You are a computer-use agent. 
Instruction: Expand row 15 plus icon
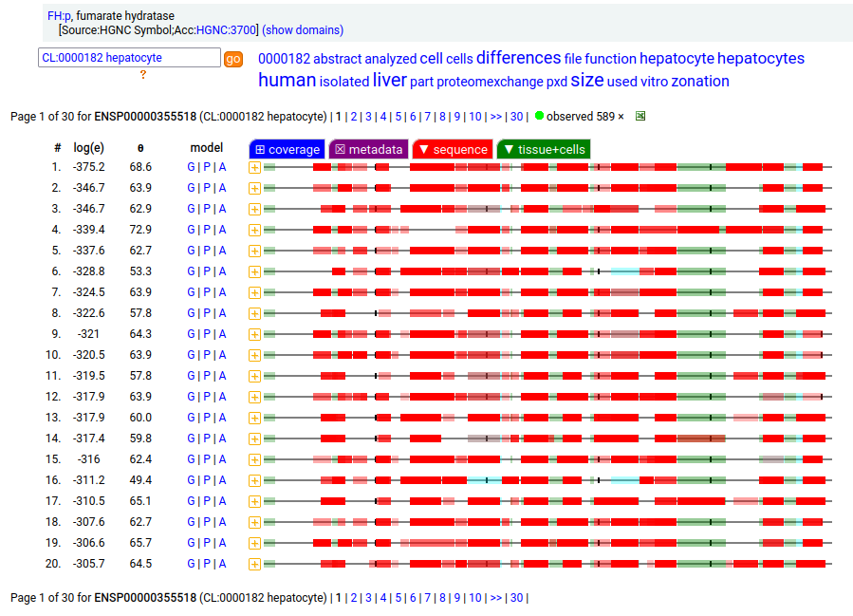tap(254, 459)
